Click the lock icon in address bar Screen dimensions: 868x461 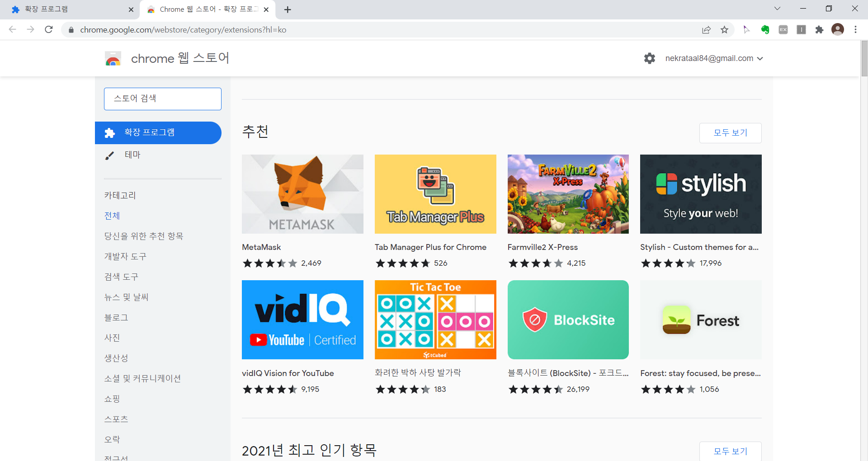[x=71, y=30]
